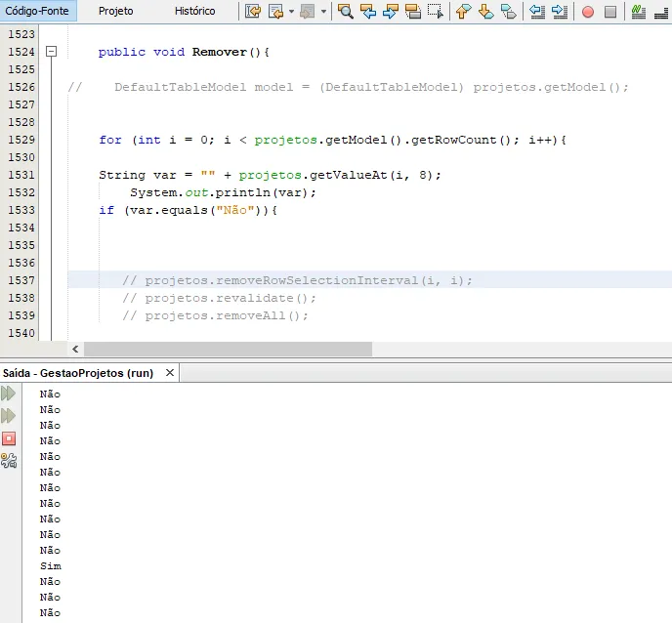Viewport: 672px width, 623px height.
Task: Close the Saída GestaoProjetos output tab
Action: pyautogui.click(x=170, y=373)
